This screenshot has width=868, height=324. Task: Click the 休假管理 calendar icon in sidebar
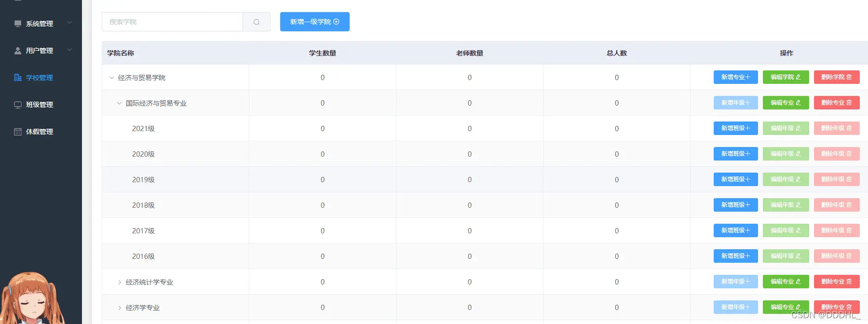pos(18,132)
